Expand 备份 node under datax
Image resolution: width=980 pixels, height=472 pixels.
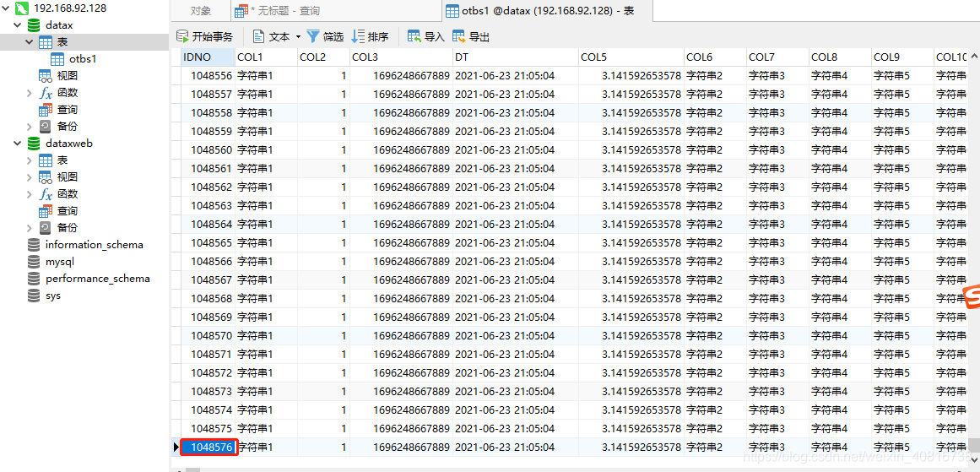tap(30, 127)
